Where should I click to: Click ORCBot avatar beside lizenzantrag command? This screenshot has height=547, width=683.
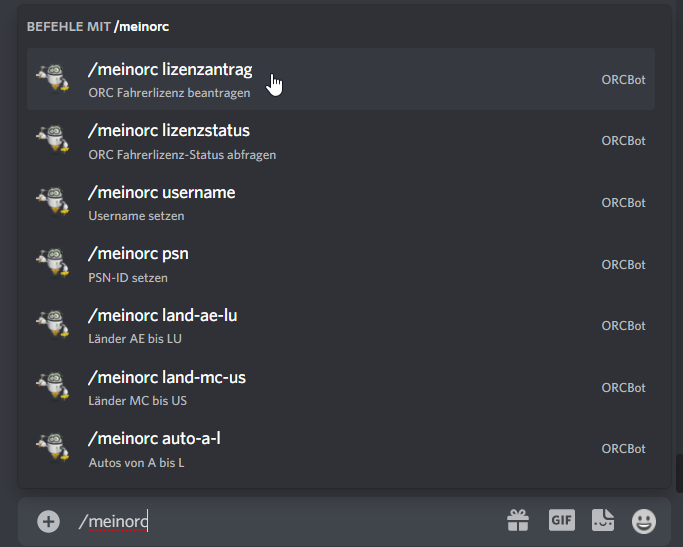click(52, 79)
